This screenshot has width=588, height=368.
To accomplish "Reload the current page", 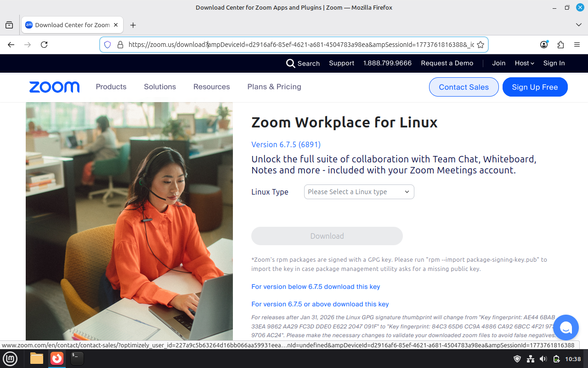I will (x=44, y=45).
